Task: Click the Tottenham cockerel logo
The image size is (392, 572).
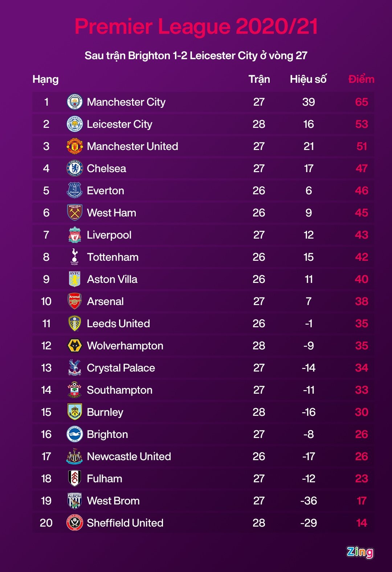Action: 75,257
